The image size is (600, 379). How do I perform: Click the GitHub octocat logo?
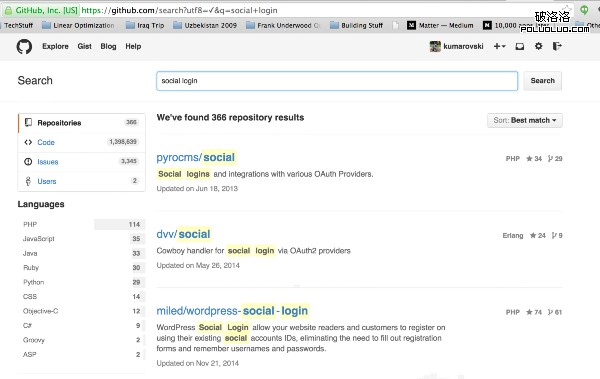click(x=24, y=46)
